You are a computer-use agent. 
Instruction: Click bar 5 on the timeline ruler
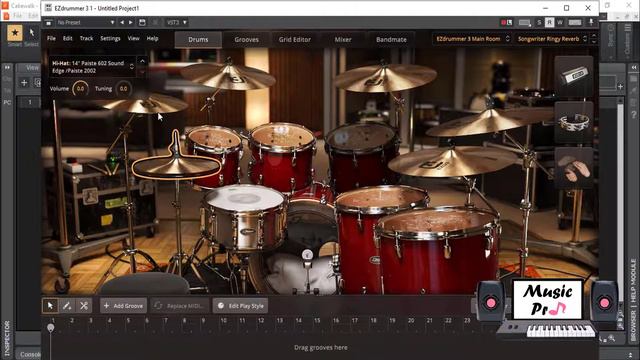(x=128, y=321)
